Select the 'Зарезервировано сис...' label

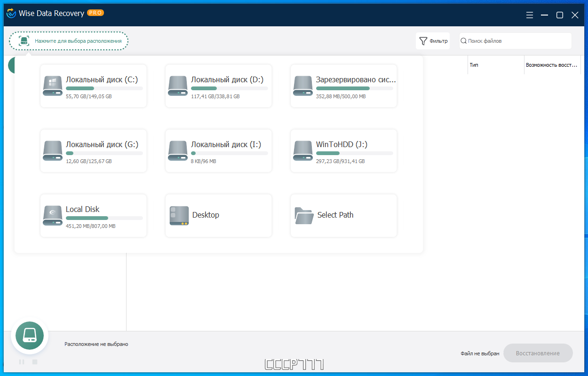[x=356, y=79]
